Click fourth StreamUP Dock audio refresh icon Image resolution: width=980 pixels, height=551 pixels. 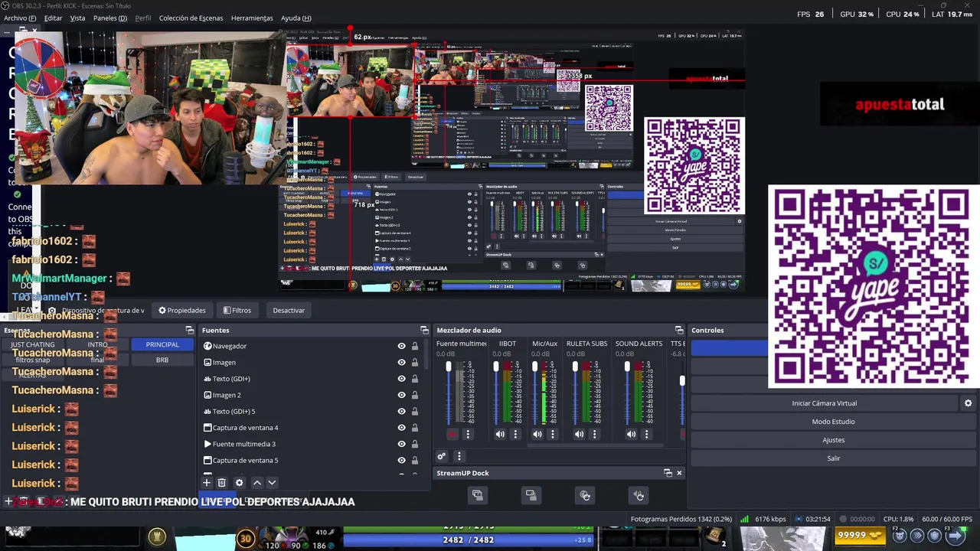639,495
